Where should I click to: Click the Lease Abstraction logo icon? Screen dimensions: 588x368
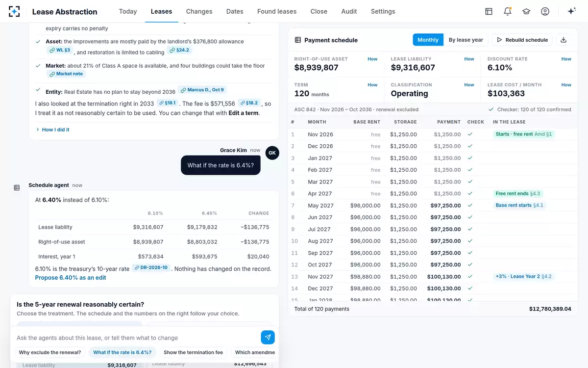14,11
